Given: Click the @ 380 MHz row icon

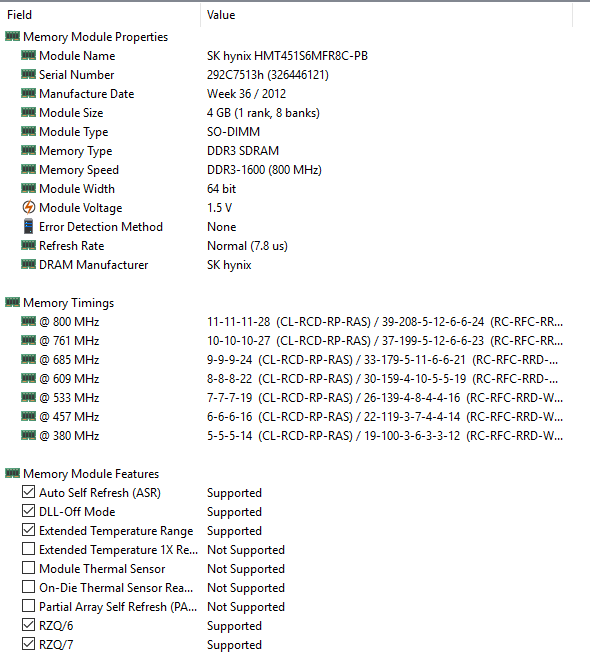Looking at the screenshot, I should [x=28, y=435].
